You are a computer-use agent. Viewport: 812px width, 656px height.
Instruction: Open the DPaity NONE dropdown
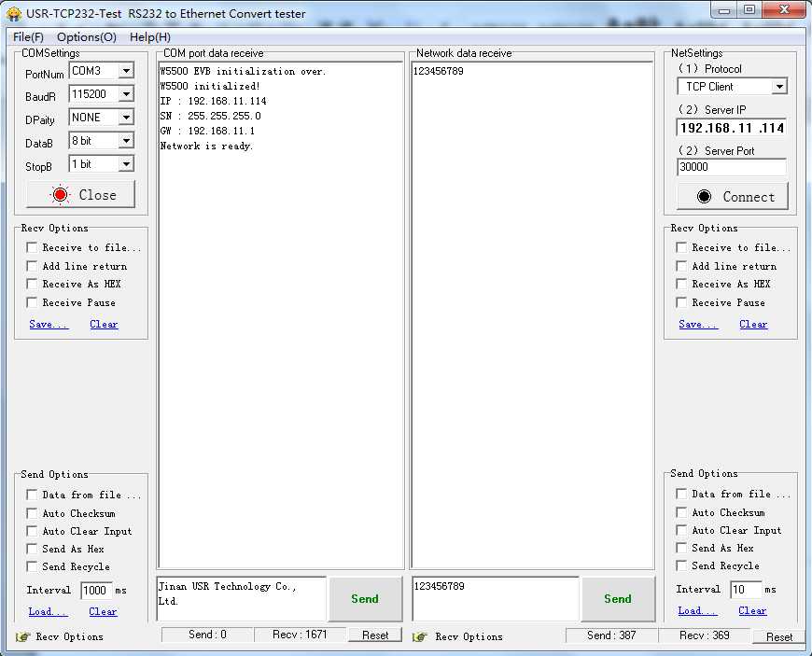point(126,117)
